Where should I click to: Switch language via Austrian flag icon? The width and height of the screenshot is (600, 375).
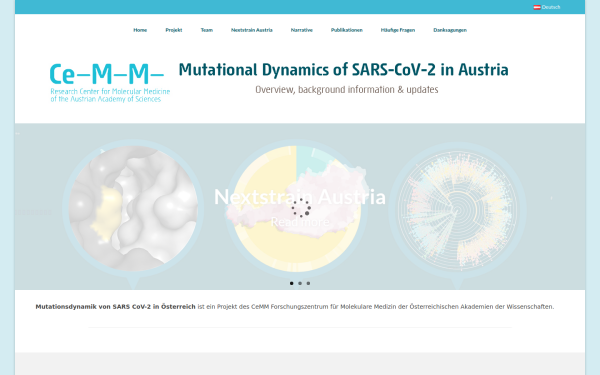(x=537, y=7)
